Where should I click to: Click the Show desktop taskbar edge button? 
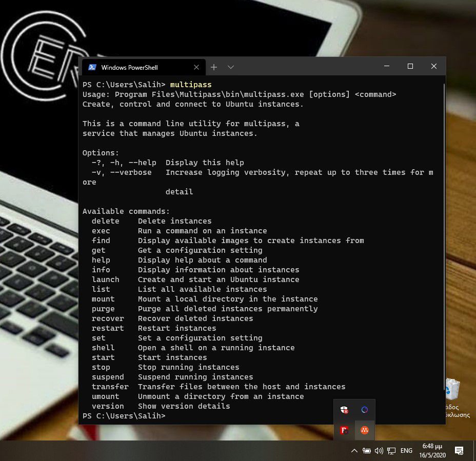pos(474,451)
